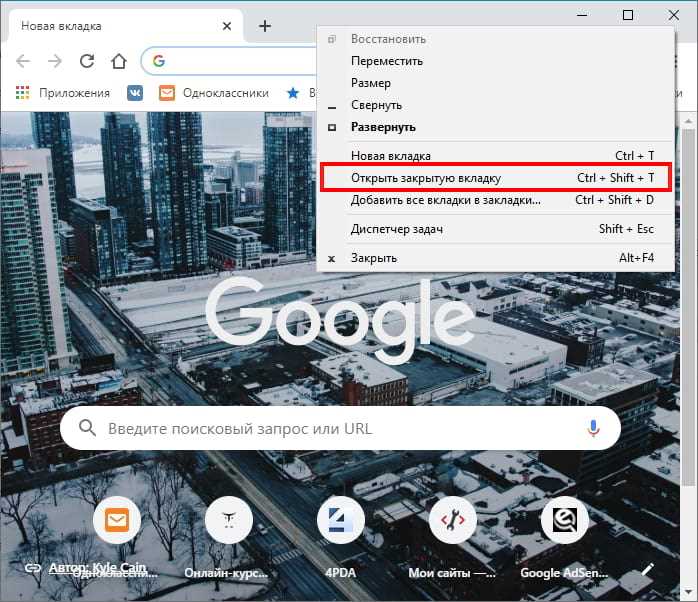Open the home page icon
The image size is (698, 602).
[x=119, y=61]
